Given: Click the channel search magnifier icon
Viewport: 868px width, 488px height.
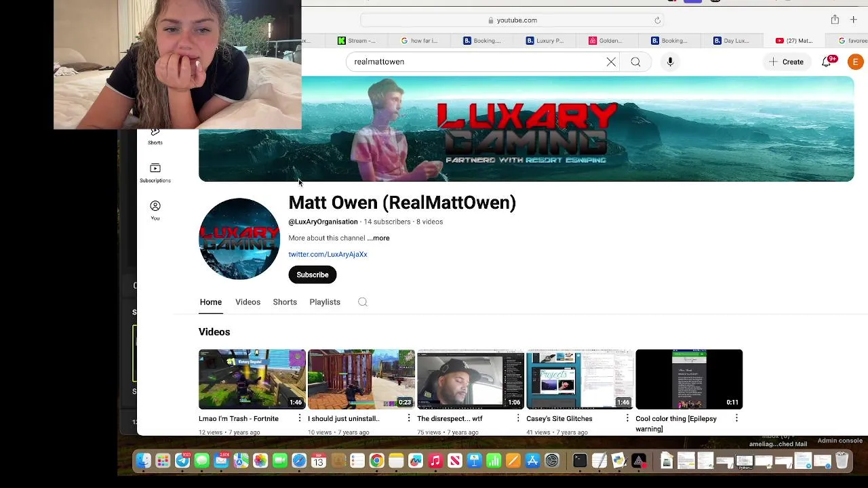Looking at the screenshot, I should click(x=363, y=302).
